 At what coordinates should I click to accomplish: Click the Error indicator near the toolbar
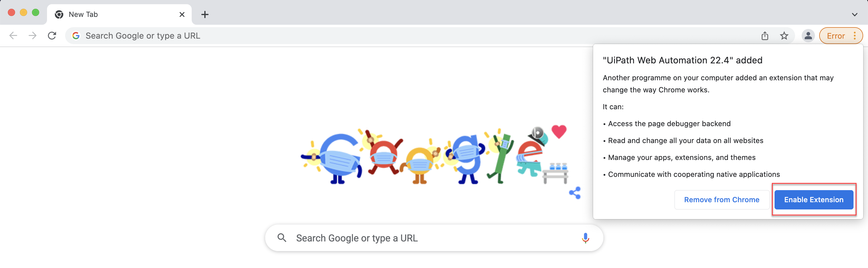pyautogui.click(x=836, y=35)
